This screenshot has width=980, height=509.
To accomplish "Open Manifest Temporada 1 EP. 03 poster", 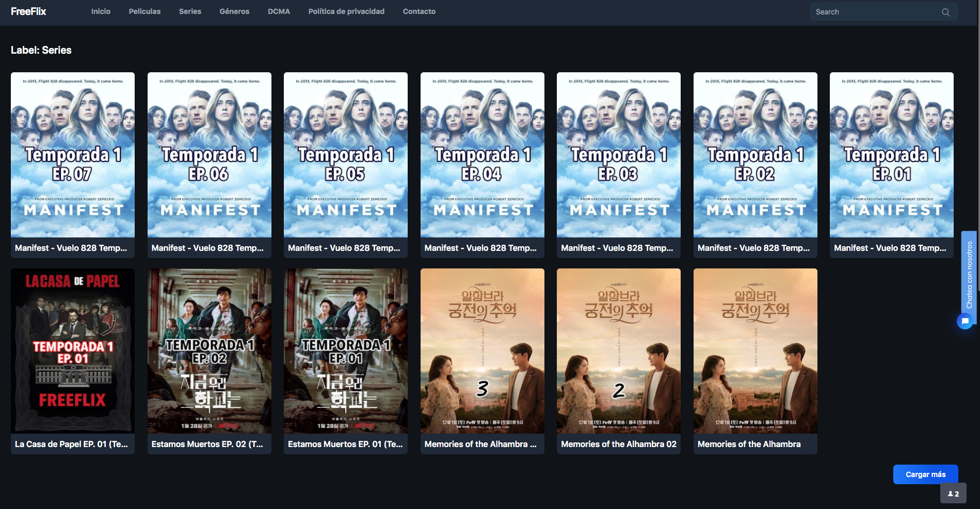I will click(x=619, y=155).
